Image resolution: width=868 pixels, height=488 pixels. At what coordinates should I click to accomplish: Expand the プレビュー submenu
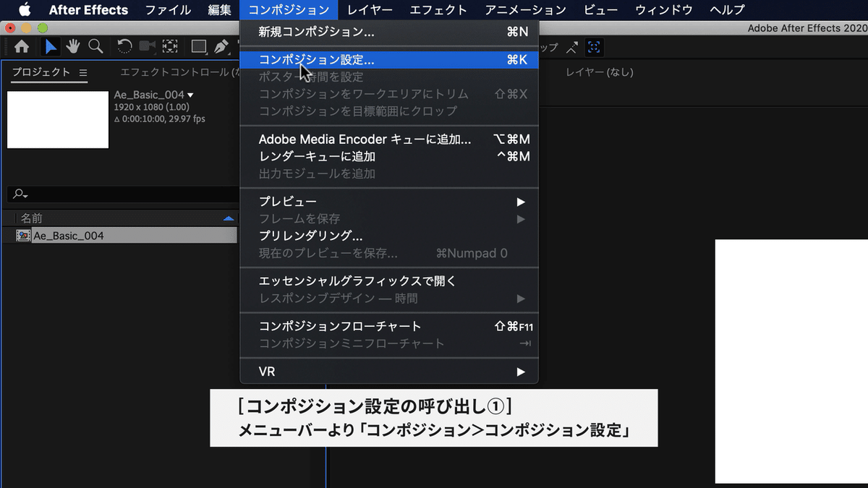(x=520, y=201)
